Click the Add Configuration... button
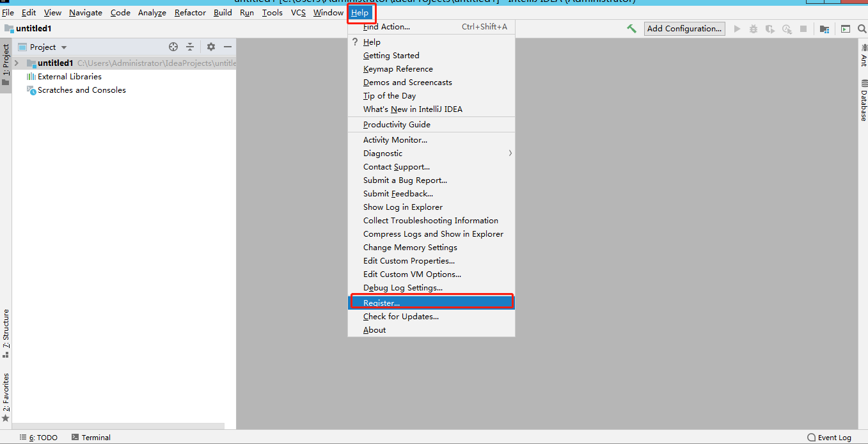 (684, 29)
